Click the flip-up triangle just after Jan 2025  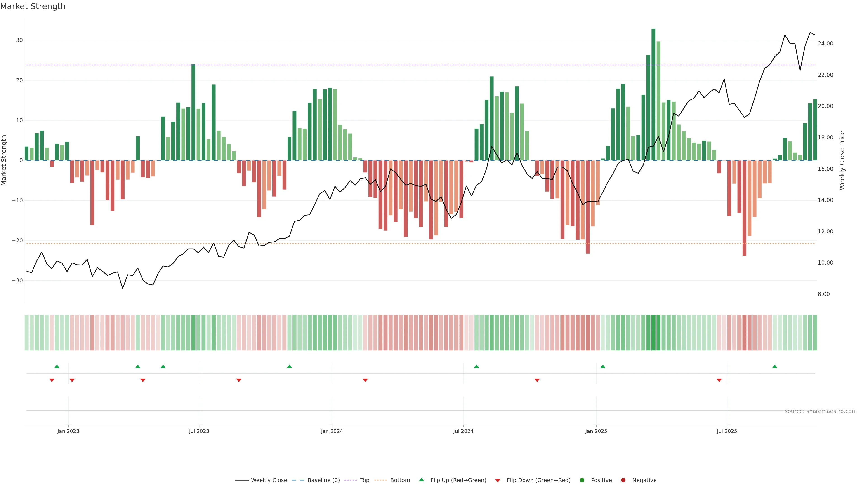(x=603, y=366)
